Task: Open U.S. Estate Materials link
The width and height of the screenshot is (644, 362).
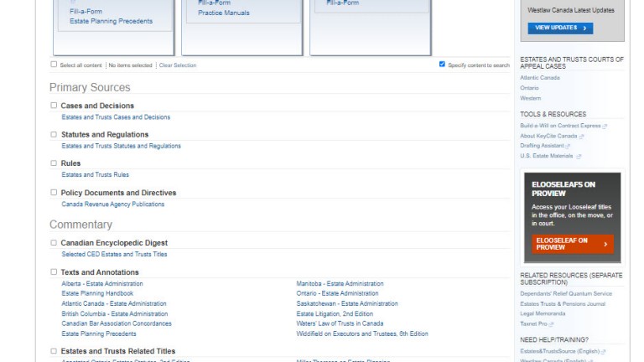Action: [546, 156]
